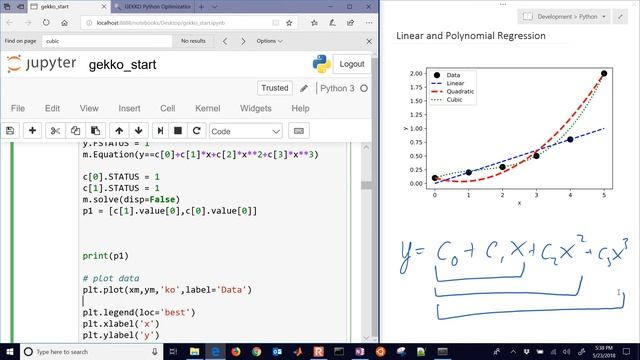Save the notebook with the floppy disk icon

[x=10, y=131]
